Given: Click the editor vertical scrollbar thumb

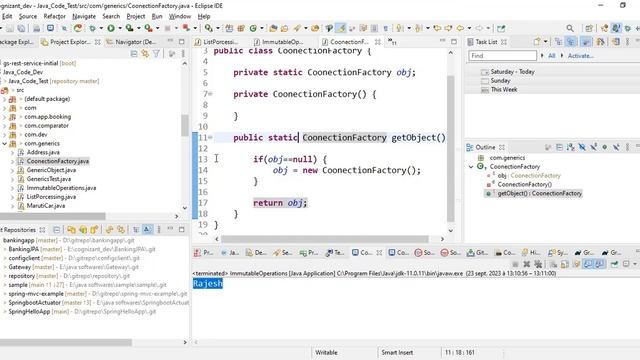Looking at the screenshot, I should click(x=451, y=149).
